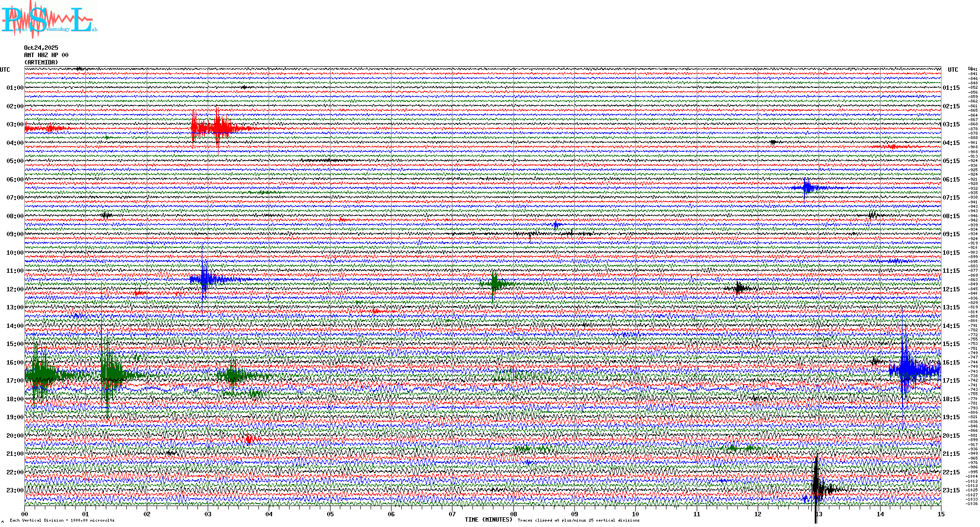Click the PSL Seismology Lab logo
Image resolution: width=980 pixels, height=527 pixels.
tap(49, 20)
